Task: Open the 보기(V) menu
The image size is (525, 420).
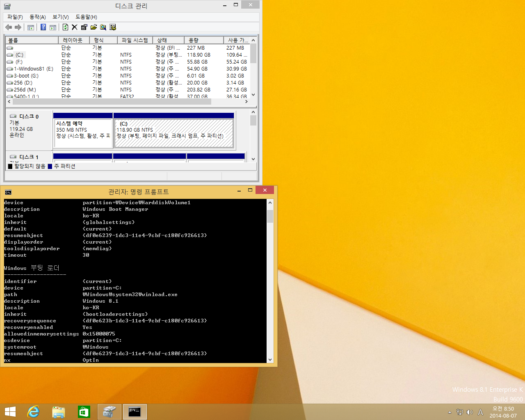Action: pyautogui.click(x=61, y=17)
